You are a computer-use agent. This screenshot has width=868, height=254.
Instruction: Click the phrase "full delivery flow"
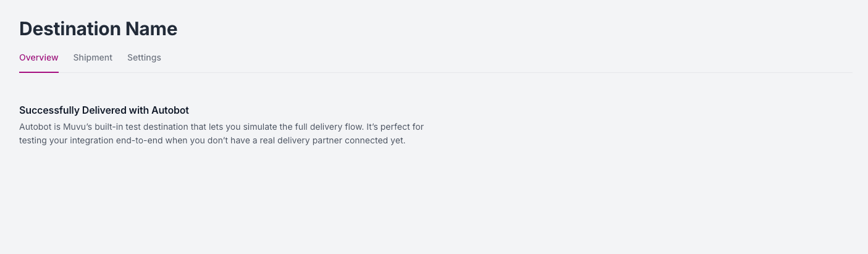point(335,127)
